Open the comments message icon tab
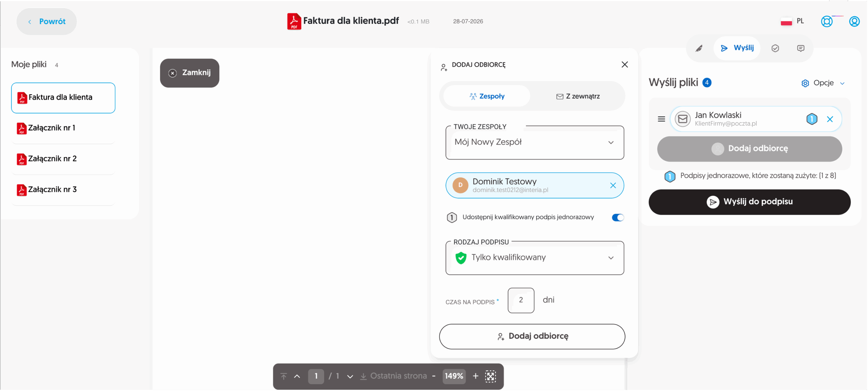868x391 pixels. (801, 48)
